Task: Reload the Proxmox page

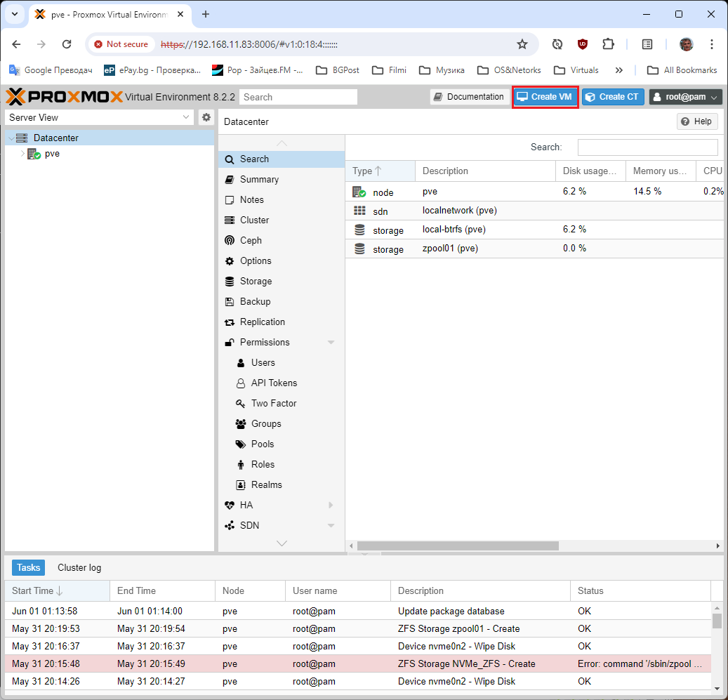Action: coord(67,44)
